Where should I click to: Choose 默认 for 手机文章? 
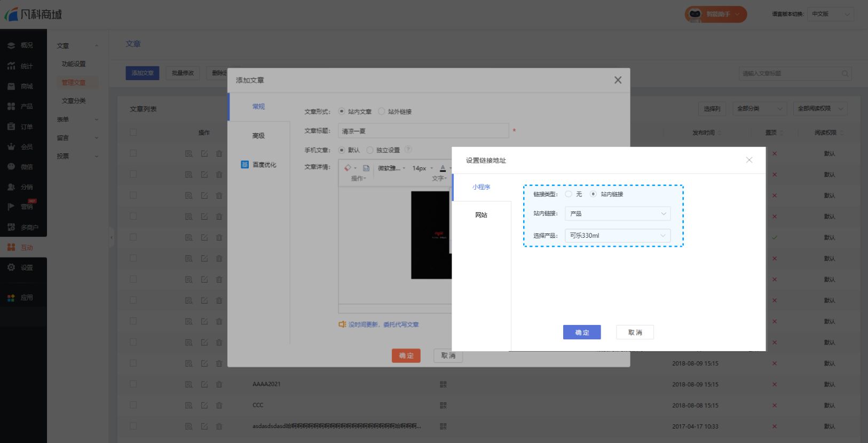[x=342, y=150]
